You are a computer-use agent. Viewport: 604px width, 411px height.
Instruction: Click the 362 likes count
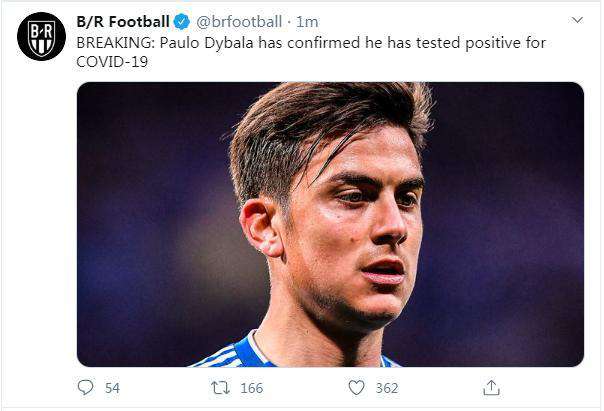[x=386, y=388]
